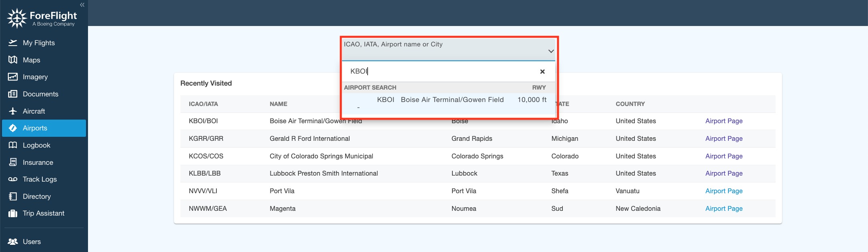Click New Caledonia country cell
This screenshot has height=252, width=868.
coord(638,208)
